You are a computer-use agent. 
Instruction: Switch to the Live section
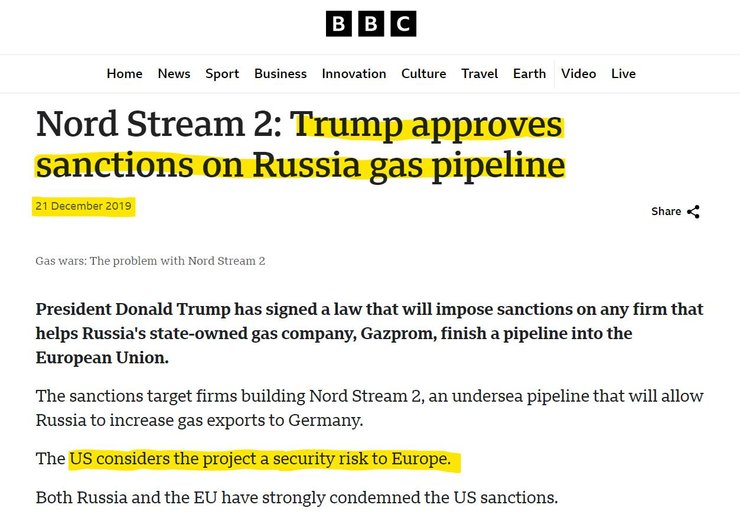624,74
